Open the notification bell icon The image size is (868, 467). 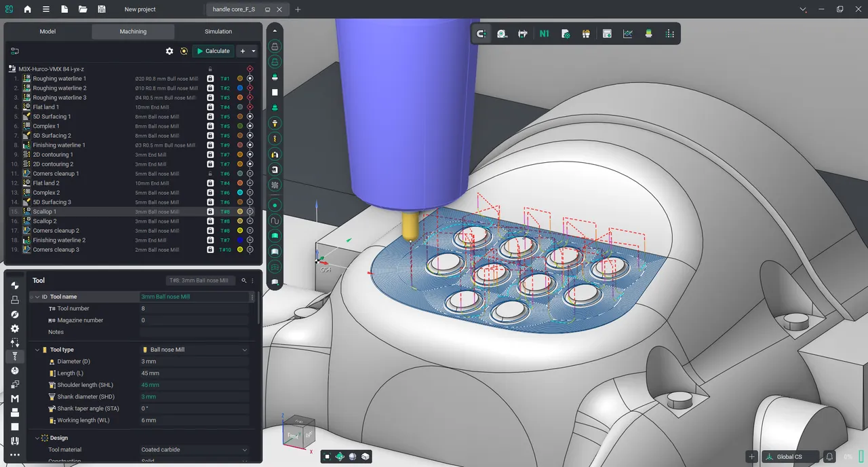829,457
